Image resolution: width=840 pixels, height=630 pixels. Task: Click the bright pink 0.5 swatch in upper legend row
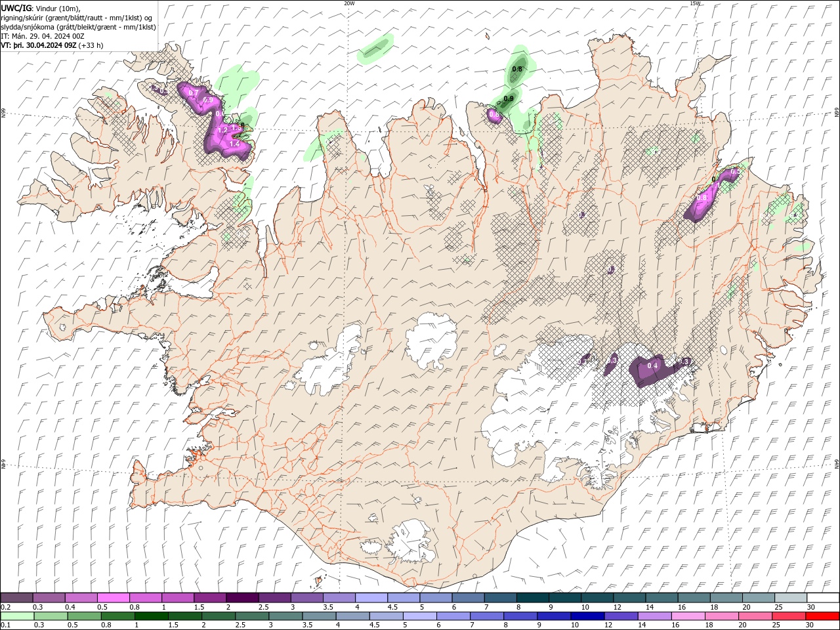(x=113, y=598)
